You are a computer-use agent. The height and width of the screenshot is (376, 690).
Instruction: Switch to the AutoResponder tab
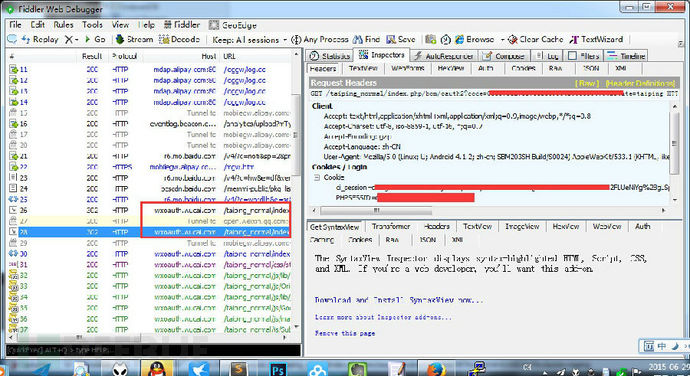pyautogui.click(x=444, y=56)
